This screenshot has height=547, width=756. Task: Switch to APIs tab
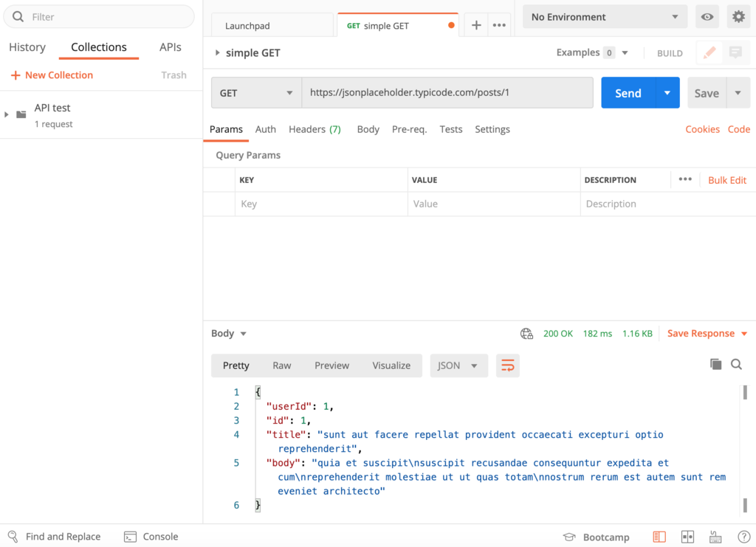171,47
